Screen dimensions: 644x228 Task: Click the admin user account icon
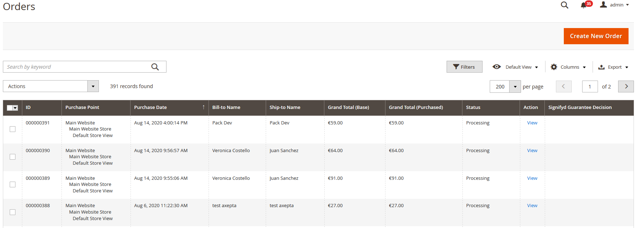click(603, 5)
